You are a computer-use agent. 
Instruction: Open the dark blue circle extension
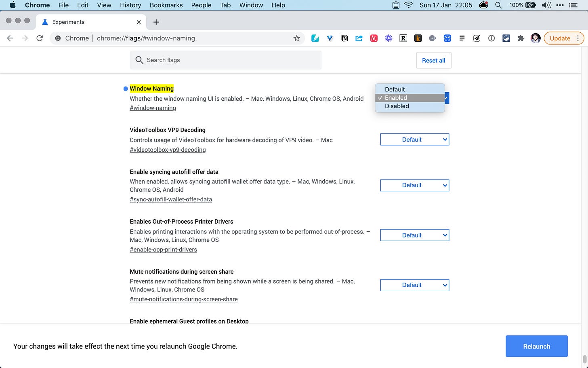[506, 38]
